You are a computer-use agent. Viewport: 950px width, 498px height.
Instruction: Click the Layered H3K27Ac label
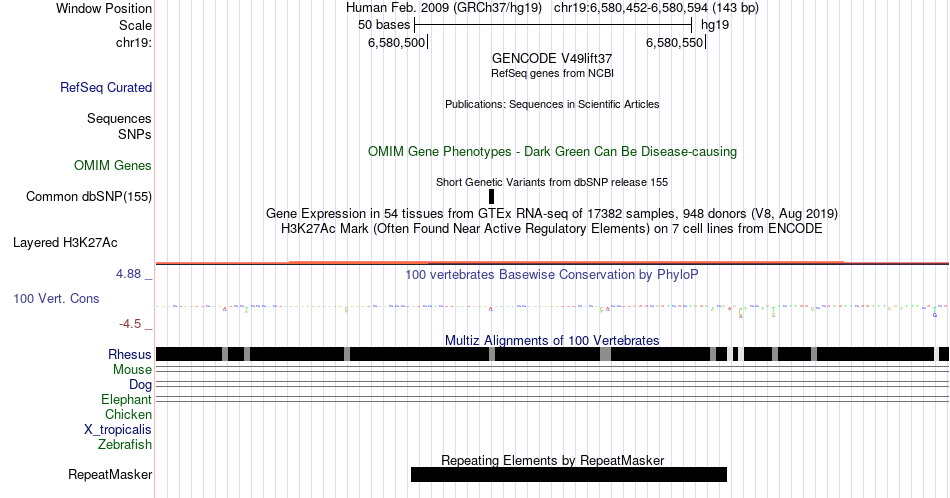pos(65,242)
